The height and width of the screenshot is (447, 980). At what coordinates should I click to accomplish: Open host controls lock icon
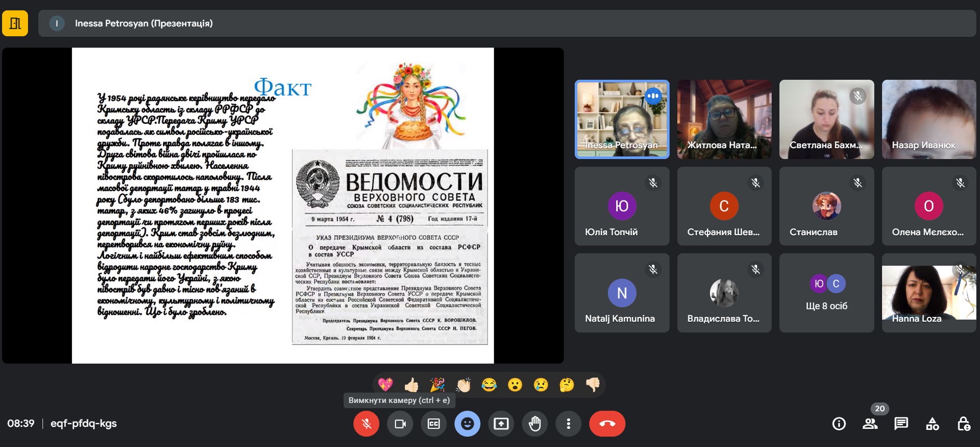[963, 424]
